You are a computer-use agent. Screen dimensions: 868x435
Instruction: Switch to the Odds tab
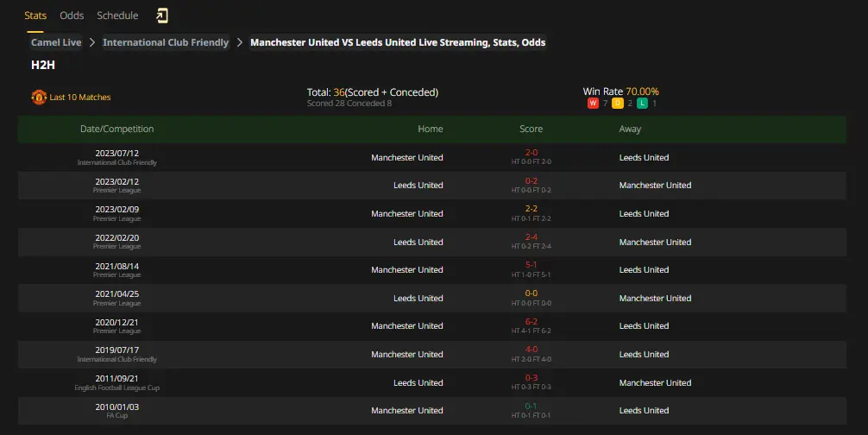click(x=72, y=16)
